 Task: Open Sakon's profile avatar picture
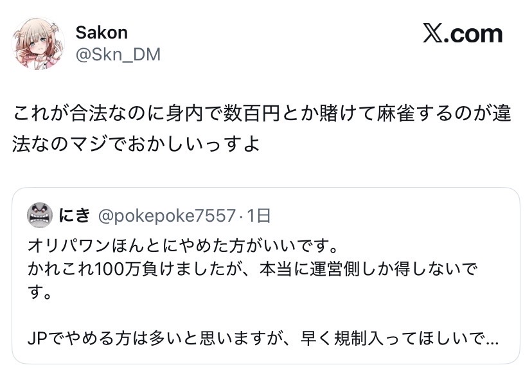(x=39, y=43)
